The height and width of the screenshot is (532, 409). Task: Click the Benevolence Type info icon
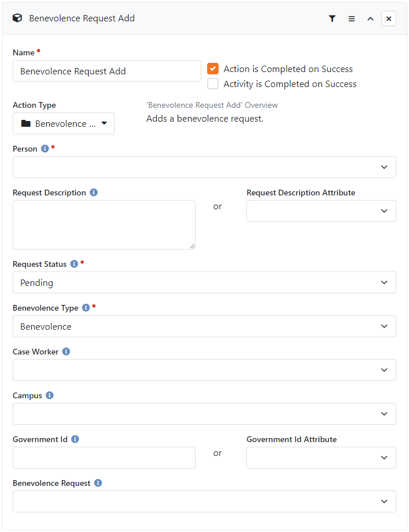tap(86, 308)
